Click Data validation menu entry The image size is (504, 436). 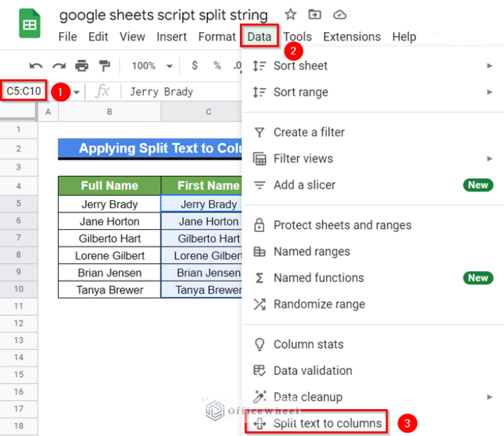coord(312,370)
